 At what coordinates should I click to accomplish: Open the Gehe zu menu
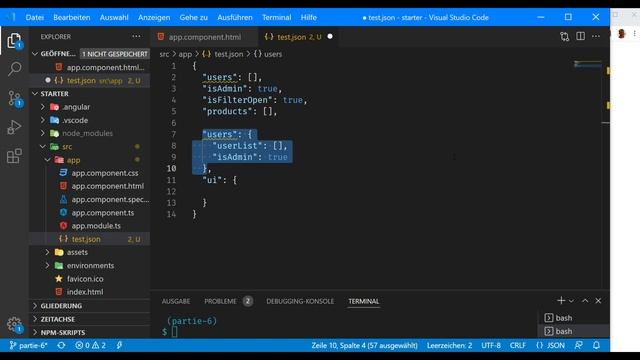pos(193,18)
